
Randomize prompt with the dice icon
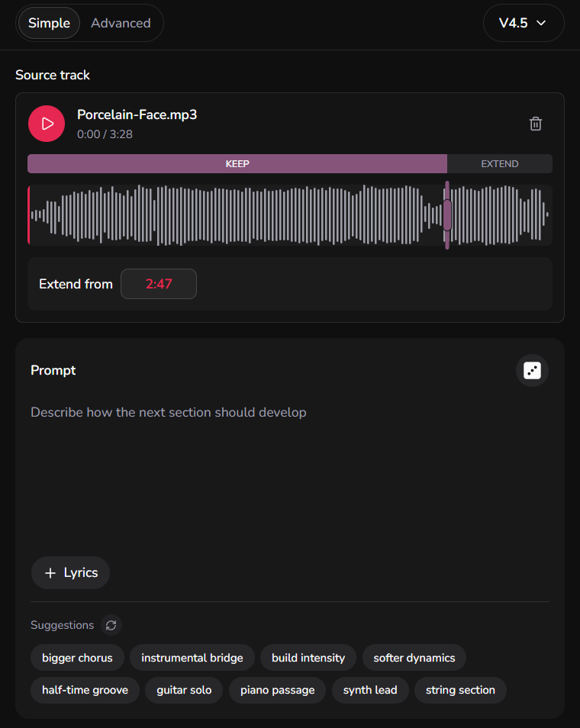532,371
